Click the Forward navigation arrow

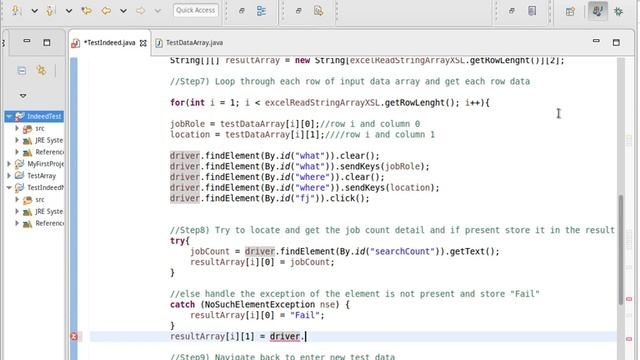(140, 10)
